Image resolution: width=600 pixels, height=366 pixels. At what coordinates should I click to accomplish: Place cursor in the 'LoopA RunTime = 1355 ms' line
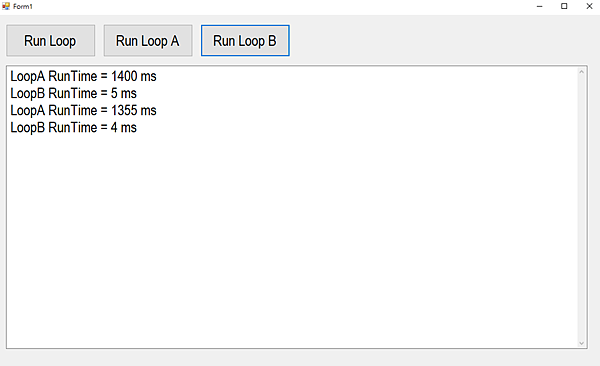pos(83,111)
